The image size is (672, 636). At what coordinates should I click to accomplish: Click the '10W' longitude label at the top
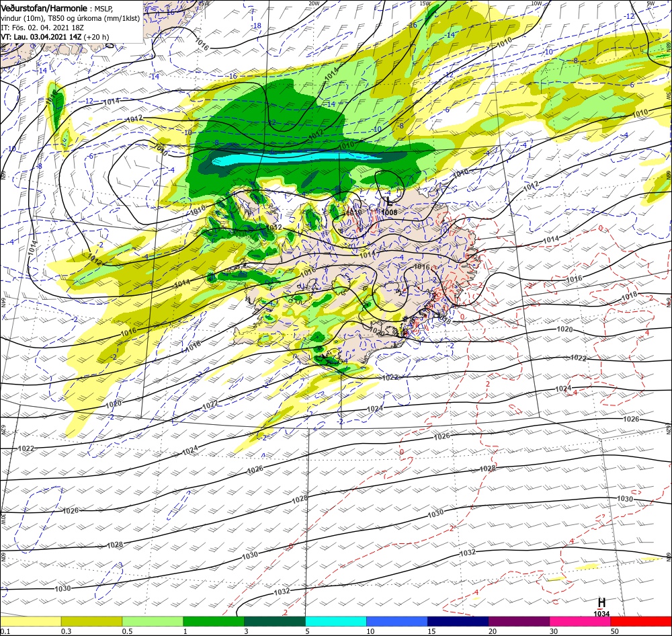pyautogui.click(x=536, y=3)
